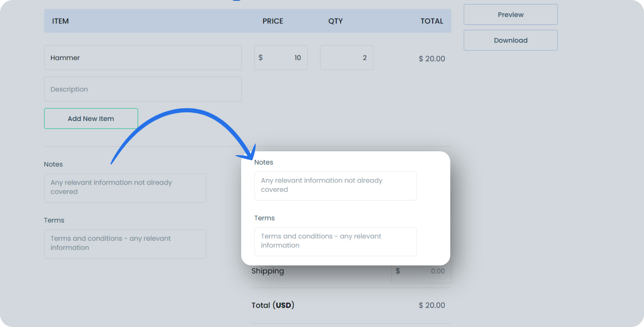
Task: Click the item Description field
Action: [143, 89]
